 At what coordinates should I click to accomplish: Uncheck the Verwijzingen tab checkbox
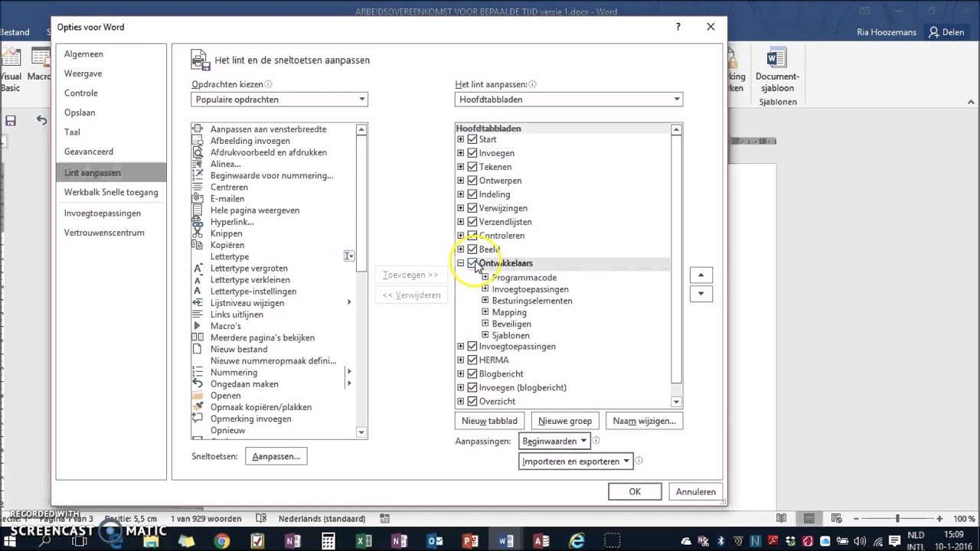click(472, 208)
